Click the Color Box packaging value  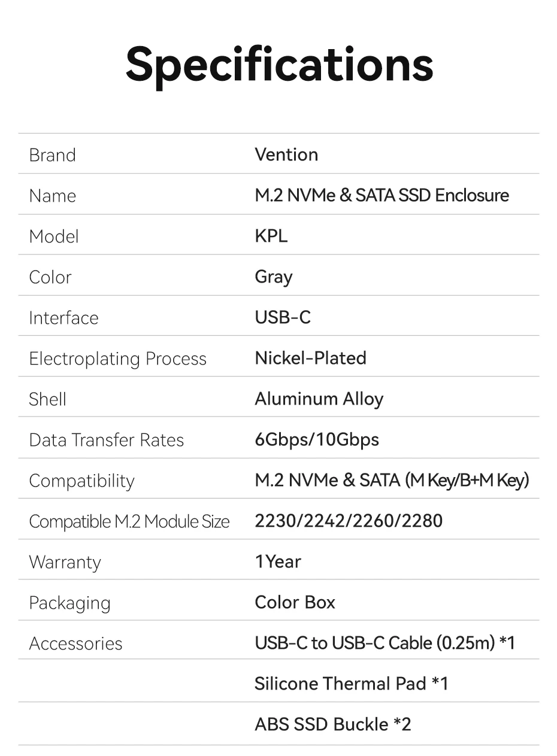point(295,602)
